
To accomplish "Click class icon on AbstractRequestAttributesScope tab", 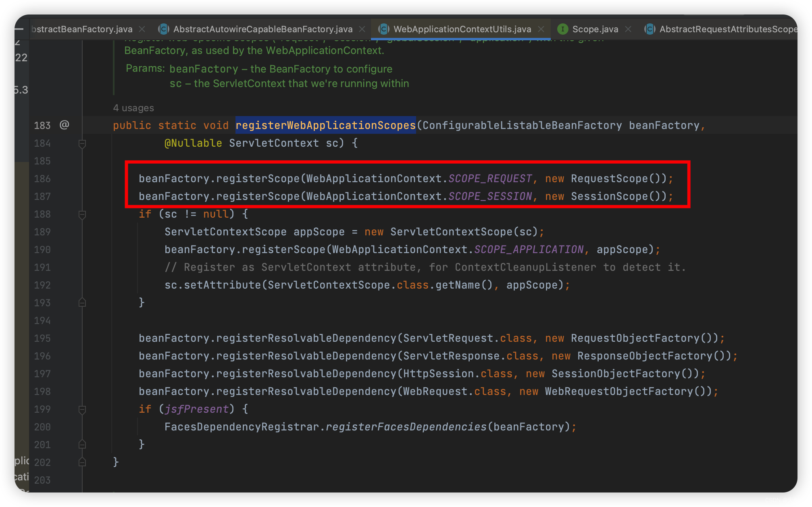I will [x=650, y=29].
